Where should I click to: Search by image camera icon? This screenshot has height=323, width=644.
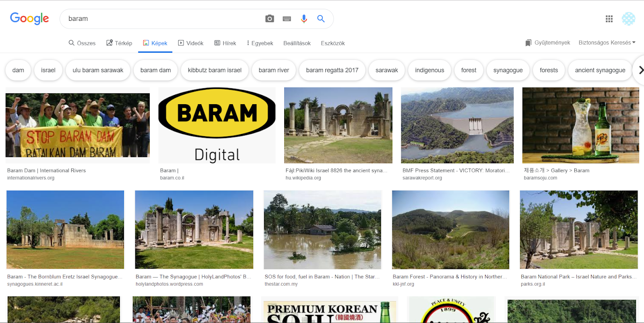click(270, 19)
